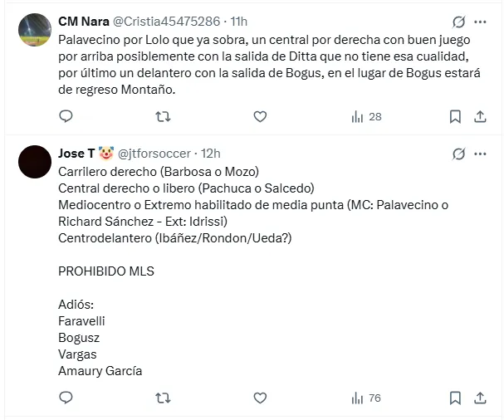Repost Jose T's tweet
This screenshot has width=504, height=420.
tap(164, 398)
